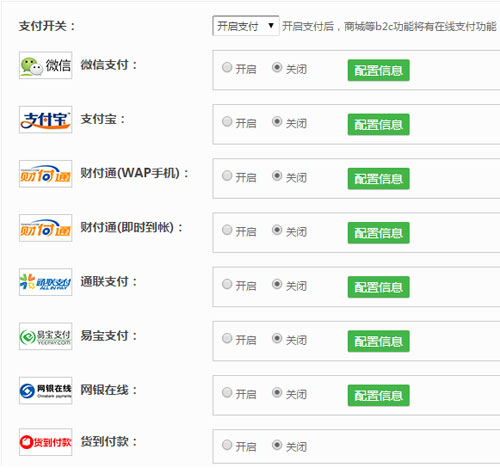500x474 pixels.
Task: Click the 支付开关 label text
Action: point(47,26)
